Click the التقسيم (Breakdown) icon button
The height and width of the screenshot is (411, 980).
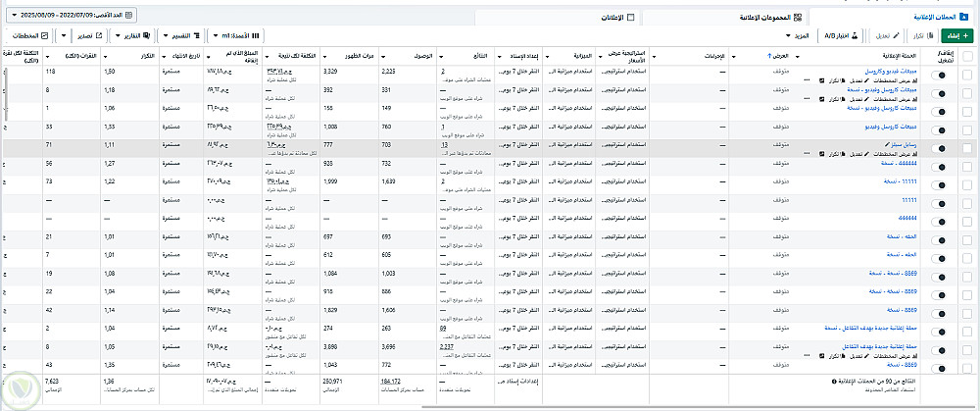tap(181, 35)
